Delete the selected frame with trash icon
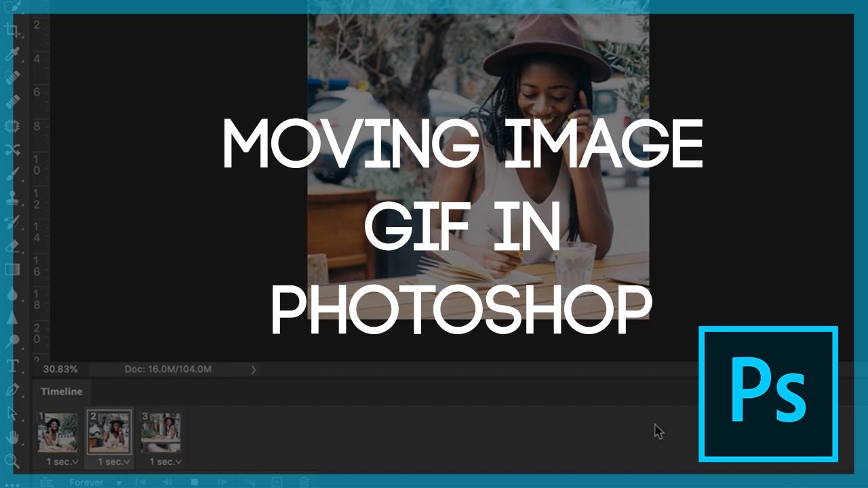Viewport: 868px width, 488px height. click(x=304, y=482)
